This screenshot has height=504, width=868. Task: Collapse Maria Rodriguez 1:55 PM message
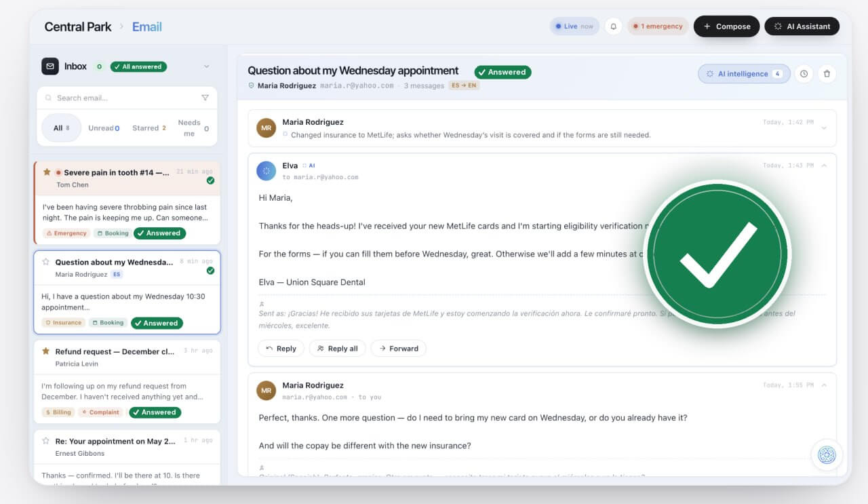pos(824,385)
